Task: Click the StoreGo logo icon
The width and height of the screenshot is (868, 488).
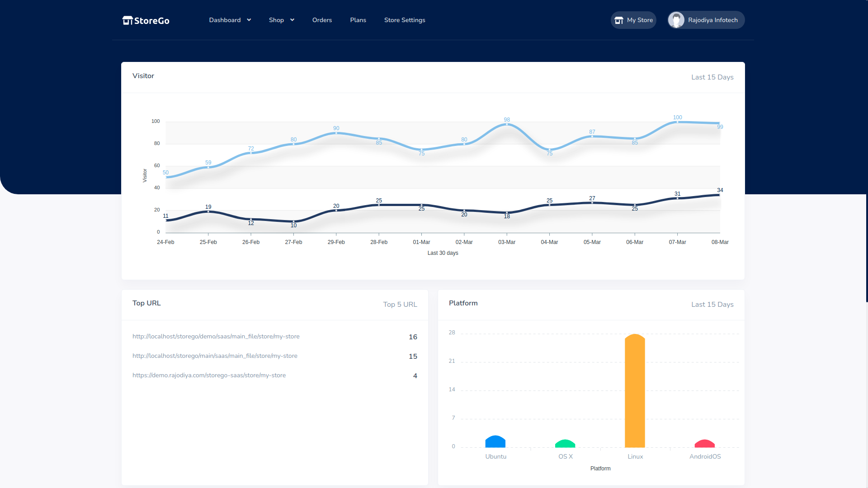Action: tap(127, 20)
